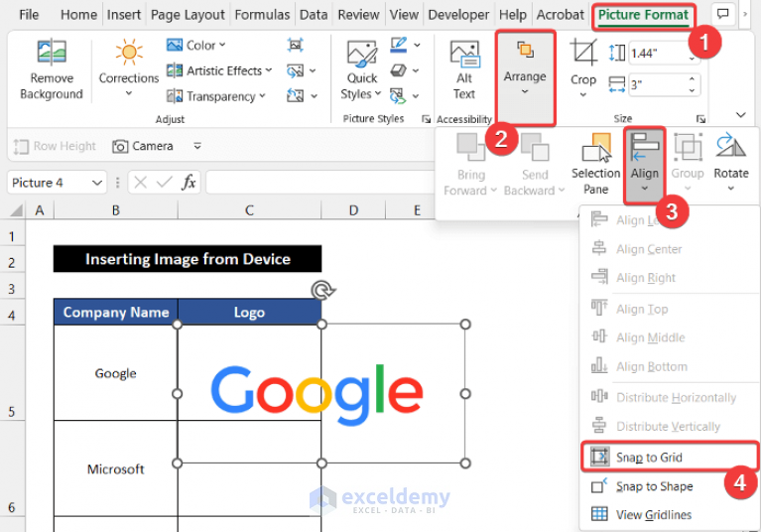The image size is (761, 532).
Task: Open Group objects menu
Action: [x=688, y=163]
